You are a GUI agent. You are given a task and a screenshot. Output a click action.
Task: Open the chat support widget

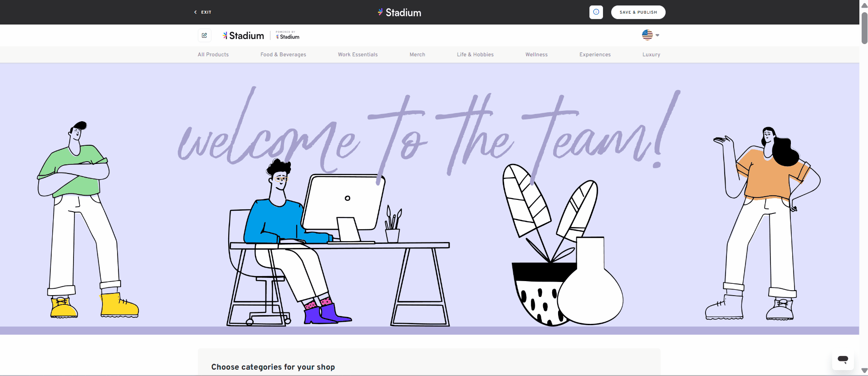(843, 359)
